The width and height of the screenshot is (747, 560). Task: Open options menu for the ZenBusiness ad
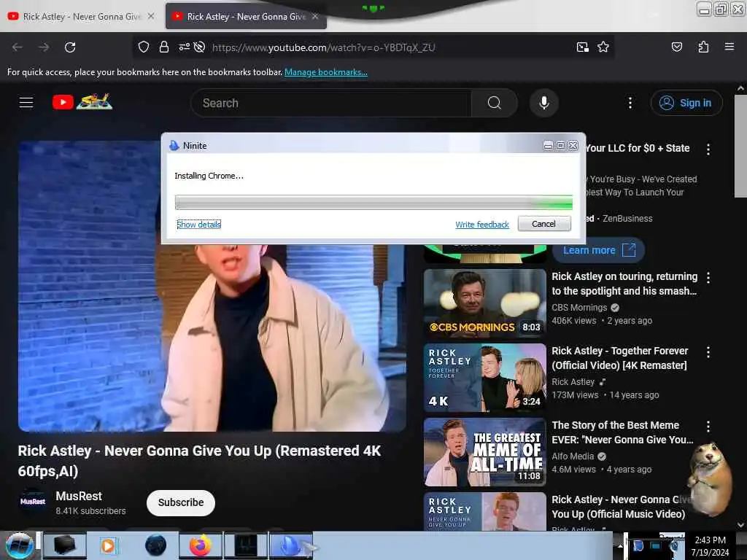point(708,149)
